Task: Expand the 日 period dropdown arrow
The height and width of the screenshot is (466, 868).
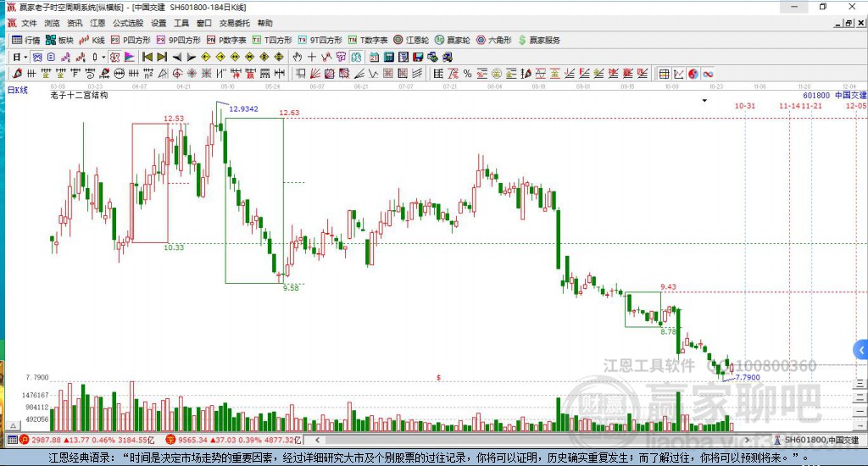Action: 26,57
